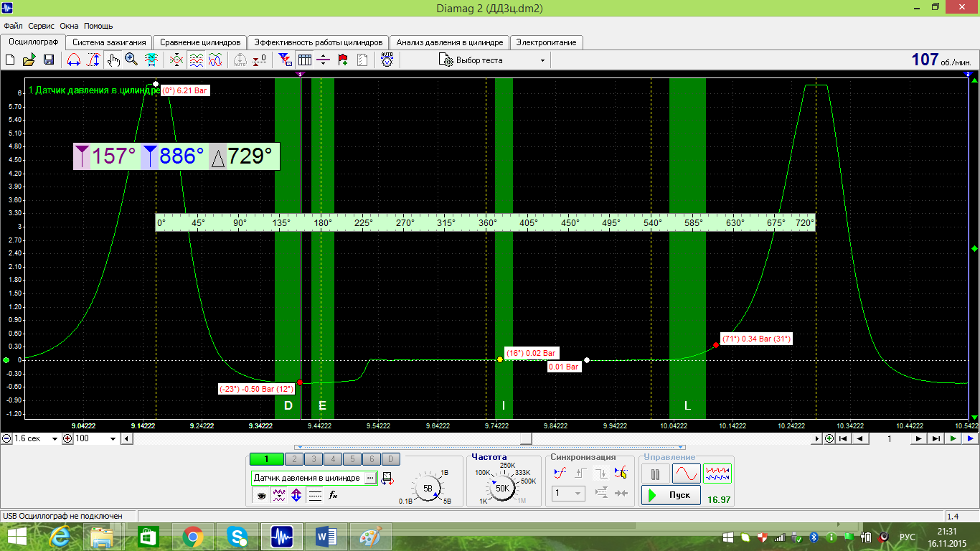Open the Эффективность работы цилиндров tab
Image resolution: width=980 pixels, height=551 pixels.
point(319,42)
